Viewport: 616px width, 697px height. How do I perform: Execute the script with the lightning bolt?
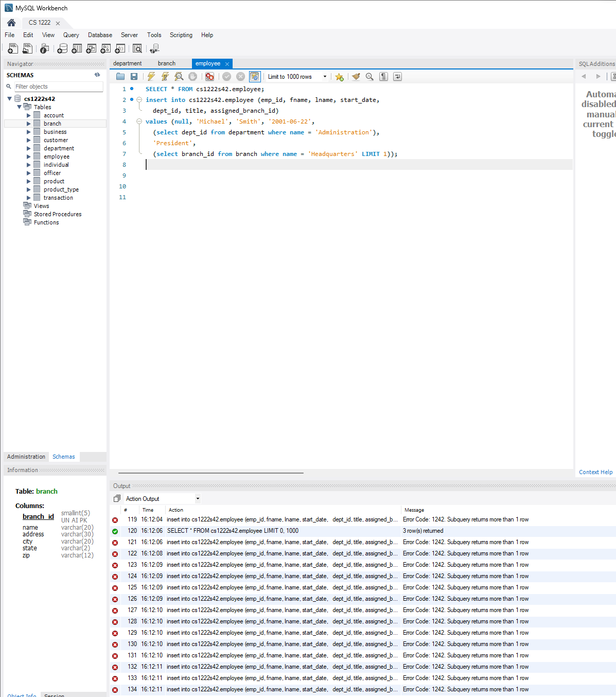coord(151,77)
